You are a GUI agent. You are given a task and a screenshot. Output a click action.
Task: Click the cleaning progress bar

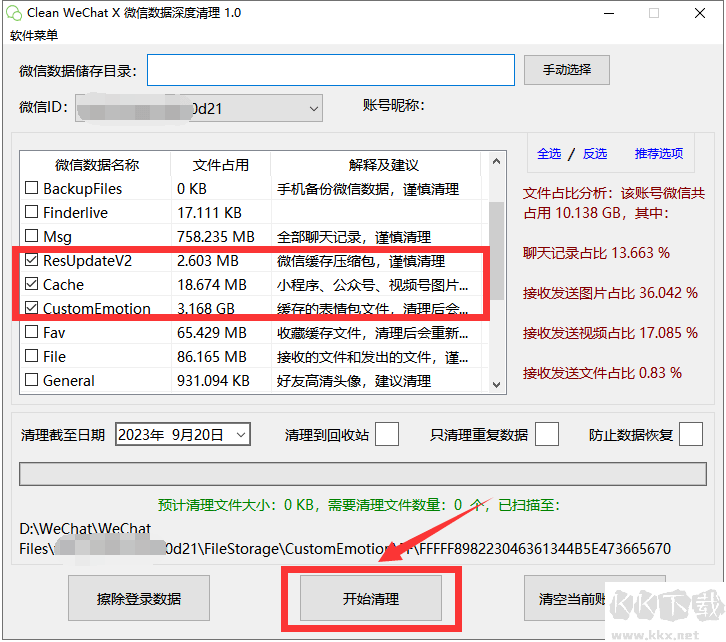click(x=363, y=474)
